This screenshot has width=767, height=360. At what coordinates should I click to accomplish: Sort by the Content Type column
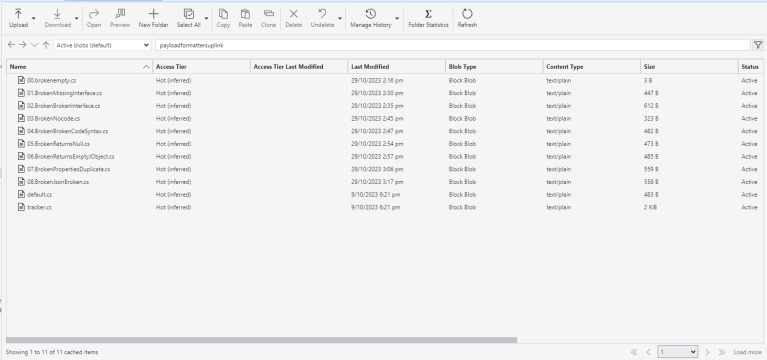[592, 67]
